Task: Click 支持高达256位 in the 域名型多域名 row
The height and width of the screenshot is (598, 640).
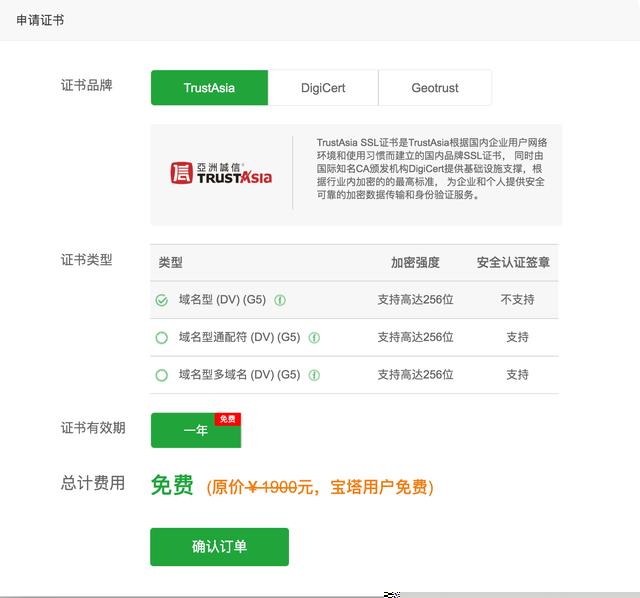Action: point(415,375)
